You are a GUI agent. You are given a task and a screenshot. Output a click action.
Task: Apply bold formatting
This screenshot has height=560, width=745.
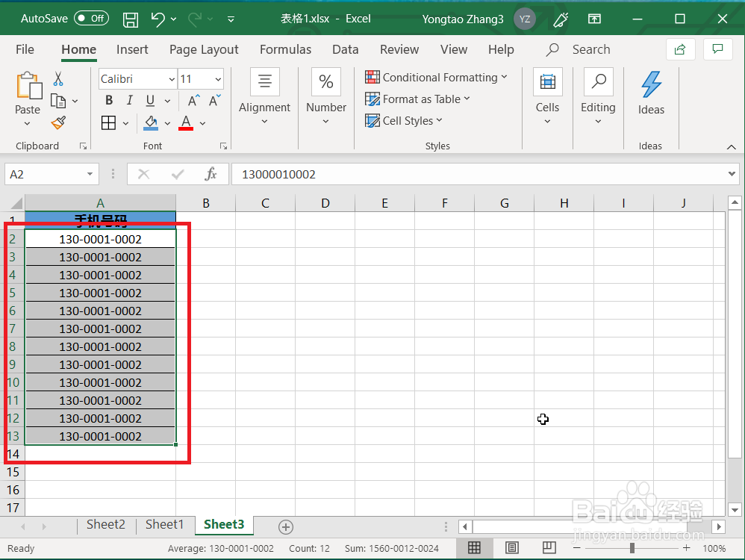[x=108, y=100]
